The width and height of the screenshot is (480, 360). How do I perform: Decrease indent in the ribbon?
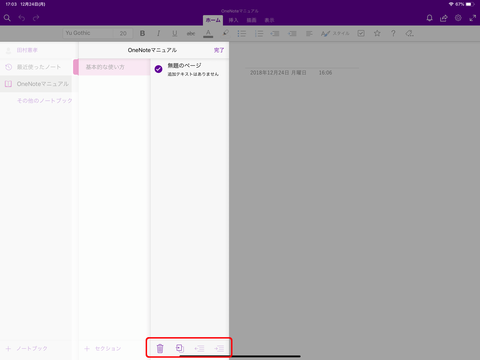coord(275,33)
